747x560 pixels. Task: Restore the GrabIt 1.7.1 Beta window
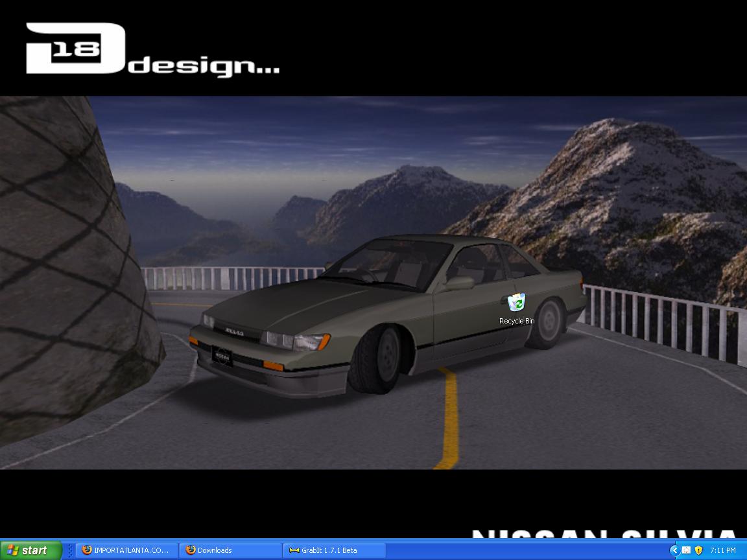[334, 550]
